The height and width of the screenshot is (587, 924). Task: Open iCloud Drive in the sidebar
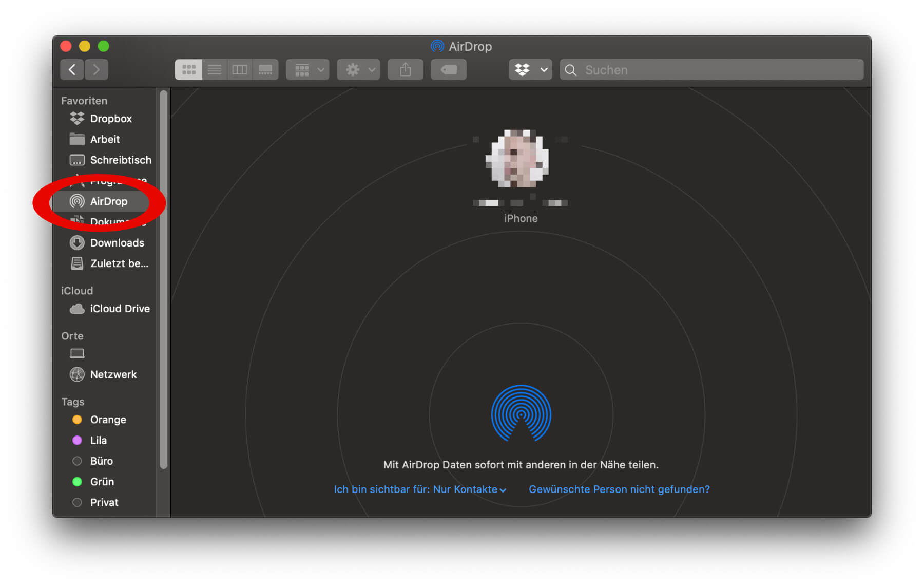105,309
